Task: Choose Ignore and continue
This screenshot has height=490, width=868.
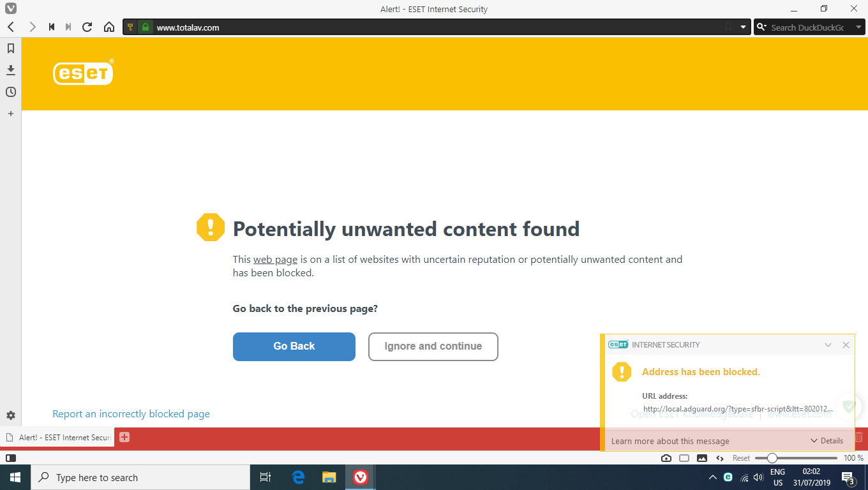Action: pyautogui.click(x=433, y=346)
